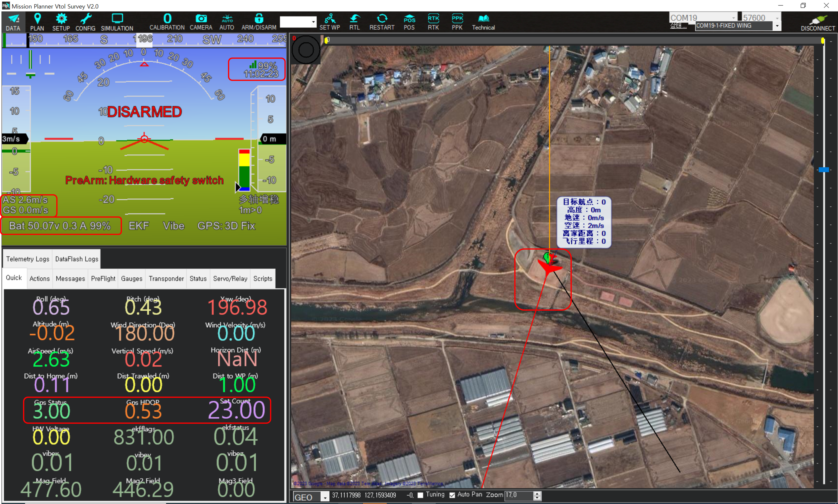Image resolution: width=838 pixels, height=504 pixels.
Task: Click the EKF status label
Action: click(139, 226)
